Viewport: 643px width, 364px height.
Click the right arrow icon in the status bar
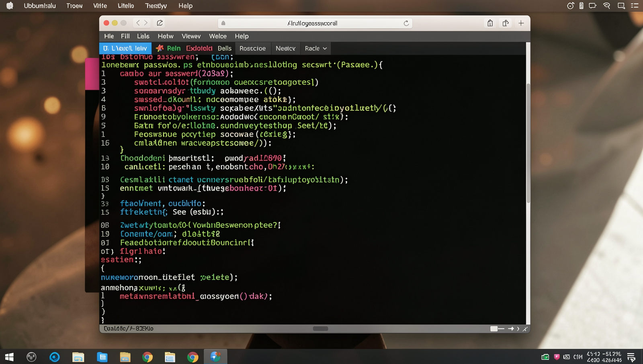[511, 329]
